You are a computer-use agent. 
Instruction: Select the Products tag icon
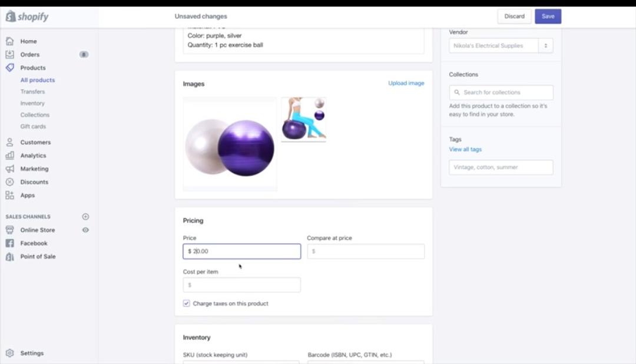pos(9,68)
